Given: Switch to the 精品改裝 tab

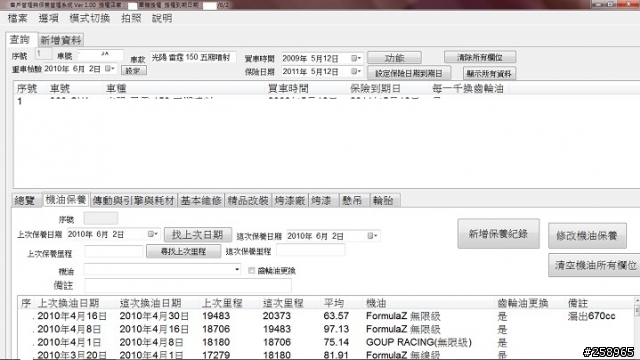Looking at the screenshot, I should point(248,200).
